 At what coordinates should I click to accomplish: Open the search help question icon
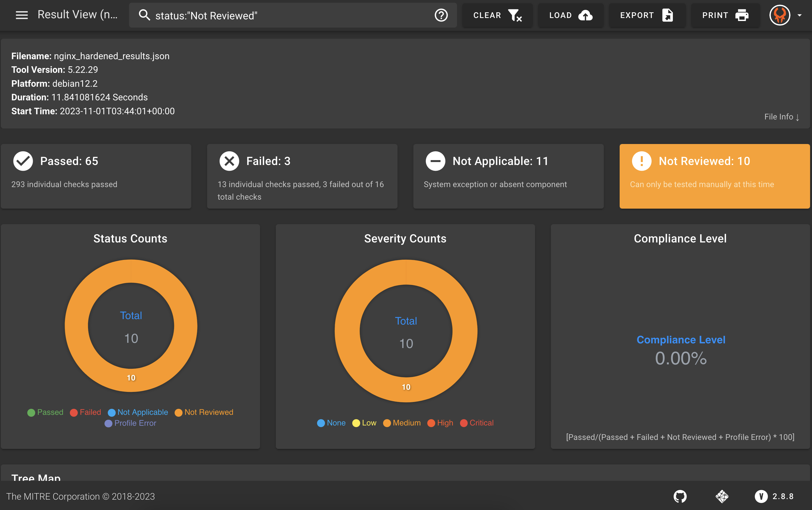tap(441, 15)
